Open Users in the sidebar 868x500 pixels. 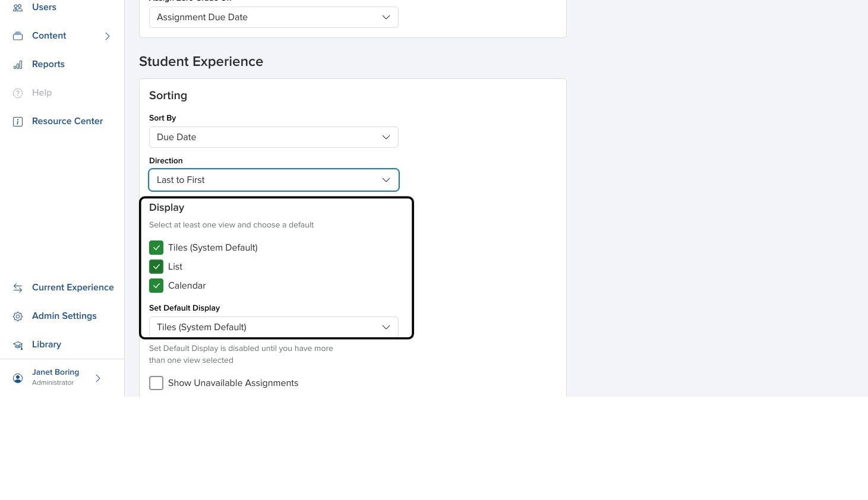(x=44, y=7)
